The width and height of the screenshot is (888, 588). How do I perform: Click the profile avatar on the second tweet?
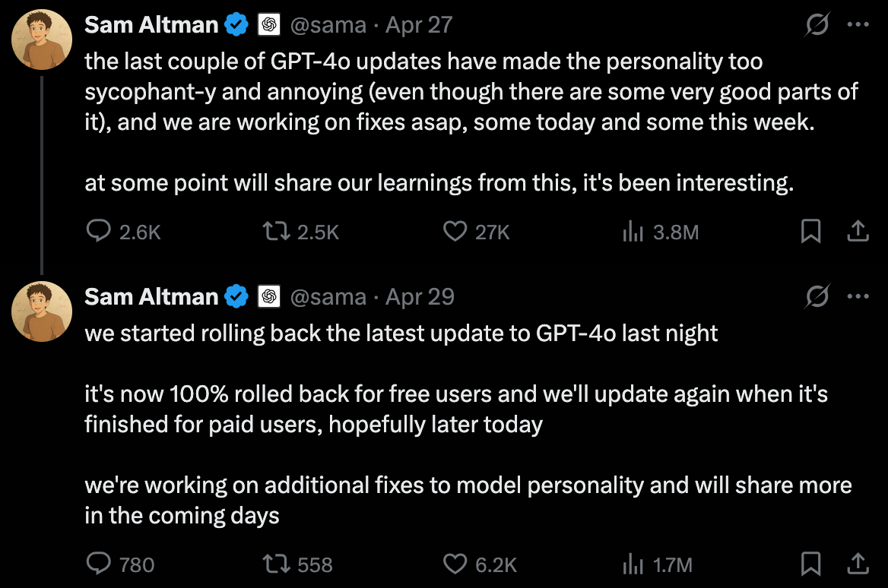pyautogui.click(x=42, y=311)
